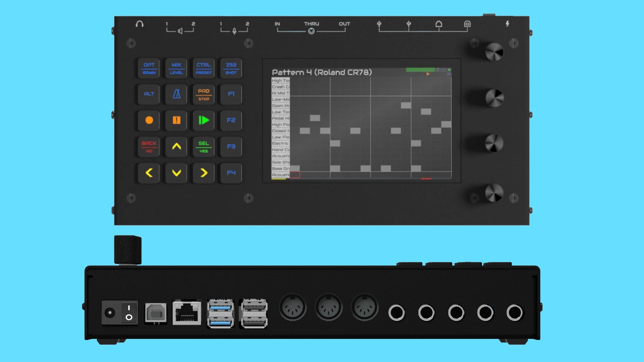Select the red-outlined step in bottom row
The image size is (644, 362).
point(294,175)
